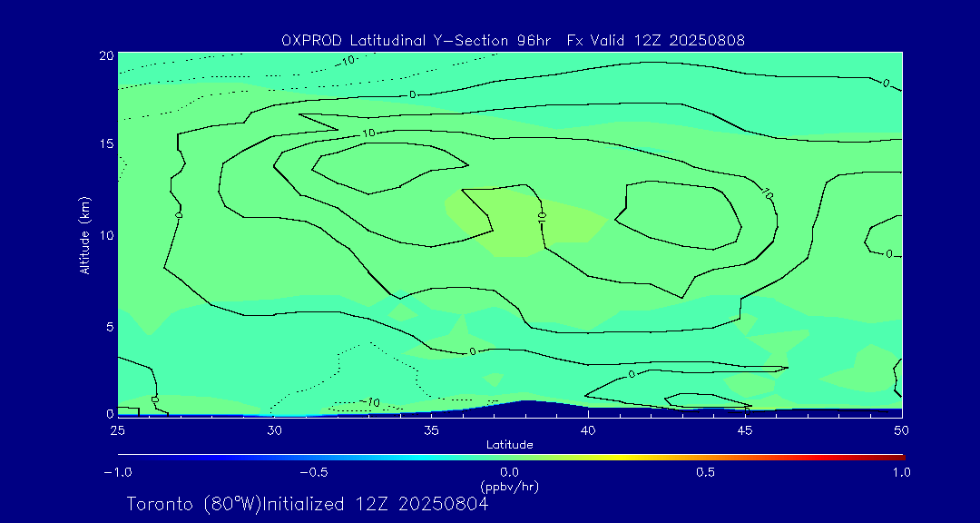Click the latitude axis tick label "30"

tap(274, 430)
